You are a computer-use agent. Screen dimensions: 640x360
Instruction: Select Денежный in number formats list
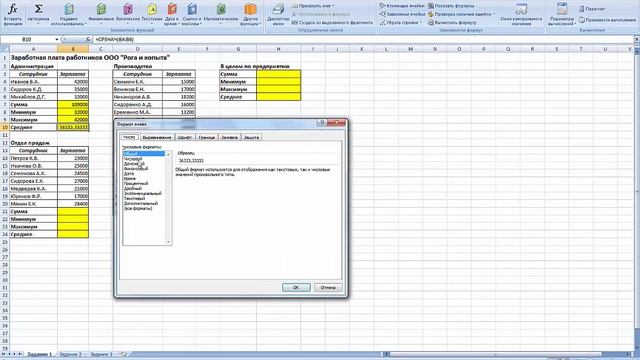tap(134, 163)
